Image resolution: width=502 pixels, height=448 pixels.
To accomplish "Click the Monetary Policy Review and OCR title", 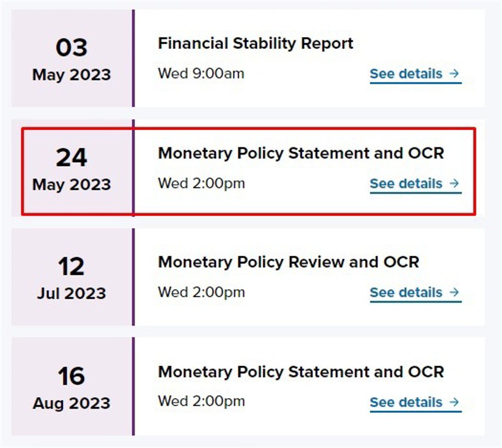I will 289,262.
